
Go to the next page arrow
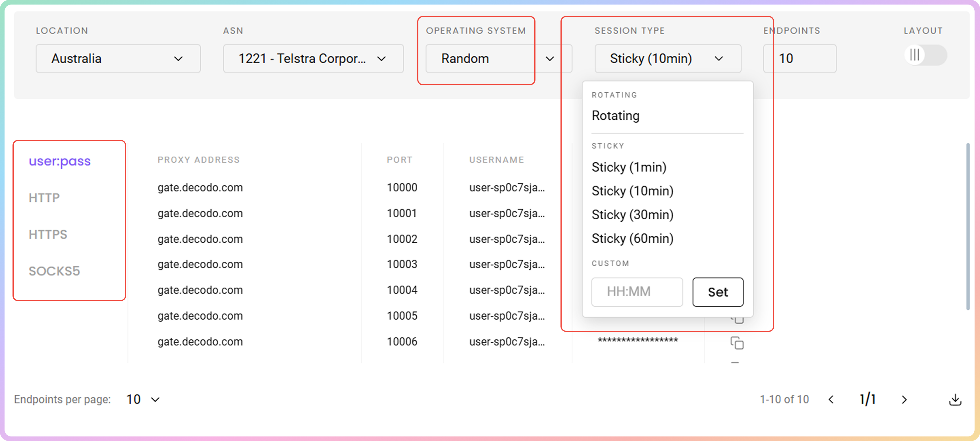tap(904, 400)
